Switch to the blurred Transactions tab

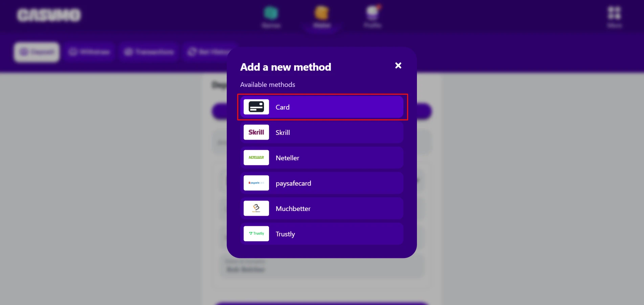[149, 52]
